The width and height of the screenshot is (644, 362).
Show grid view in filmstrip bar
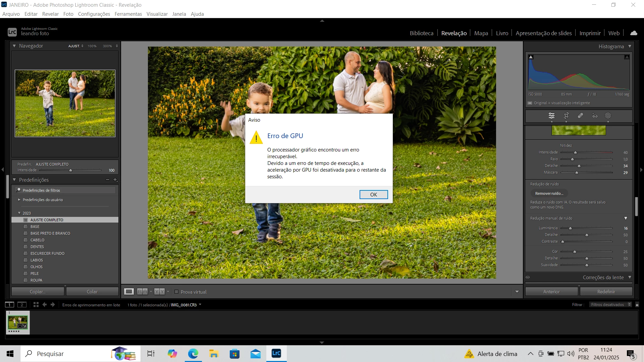point(36,305)
